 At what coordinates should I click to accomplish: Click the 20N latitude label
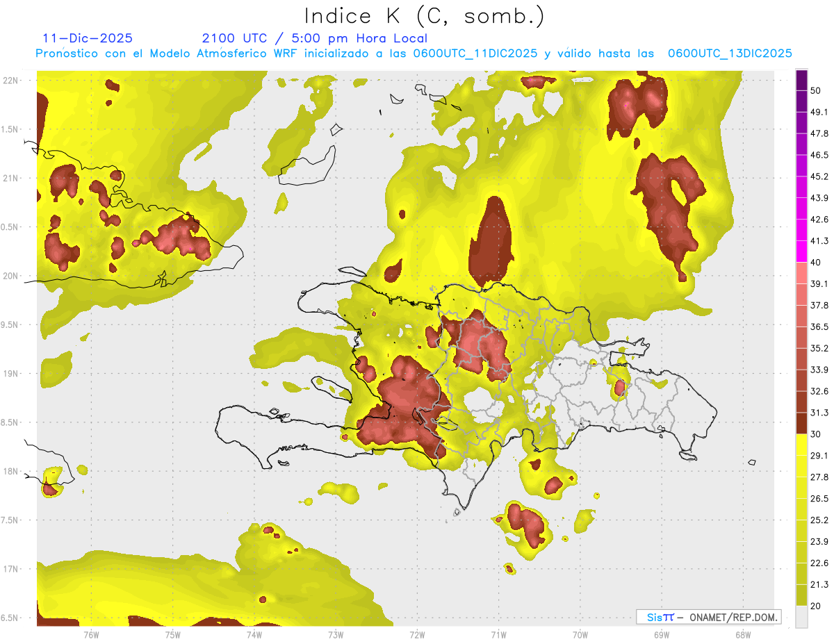(x=10, y=276)
